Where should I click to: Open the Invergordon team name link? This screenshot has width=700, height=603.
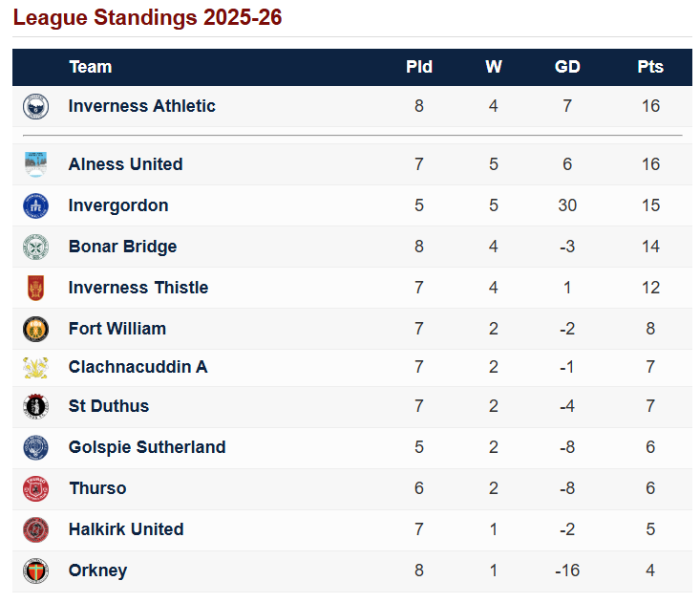(x=118, y=205)
